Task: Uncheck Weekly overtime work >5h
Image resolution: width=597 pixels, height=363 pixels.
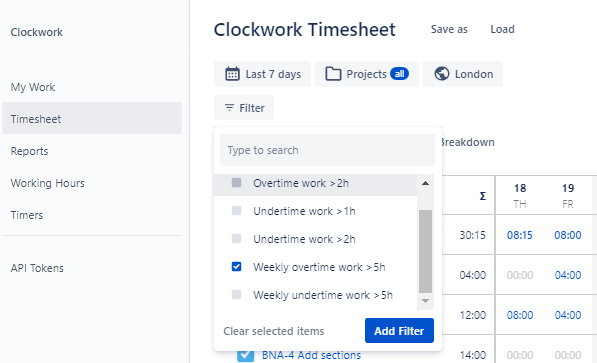Action: click(x=236, y=267)
